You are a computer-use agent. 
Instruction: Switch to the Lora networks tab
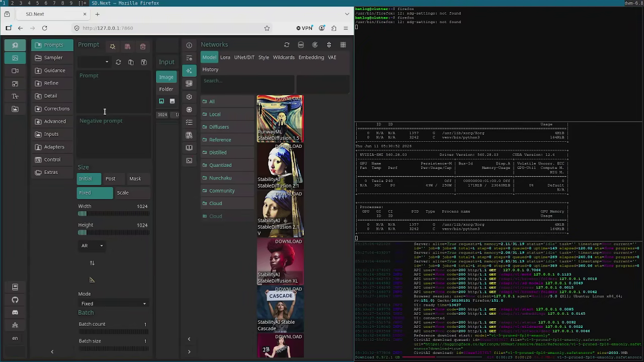pos(225,57)
